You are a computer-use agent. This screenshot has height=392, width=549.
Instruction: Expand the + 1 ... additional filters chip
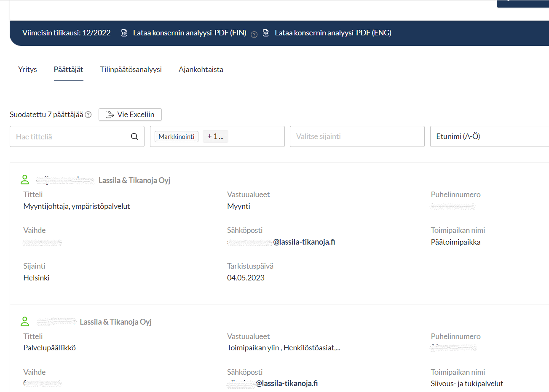pyautogui.click(x=215, y=136)
